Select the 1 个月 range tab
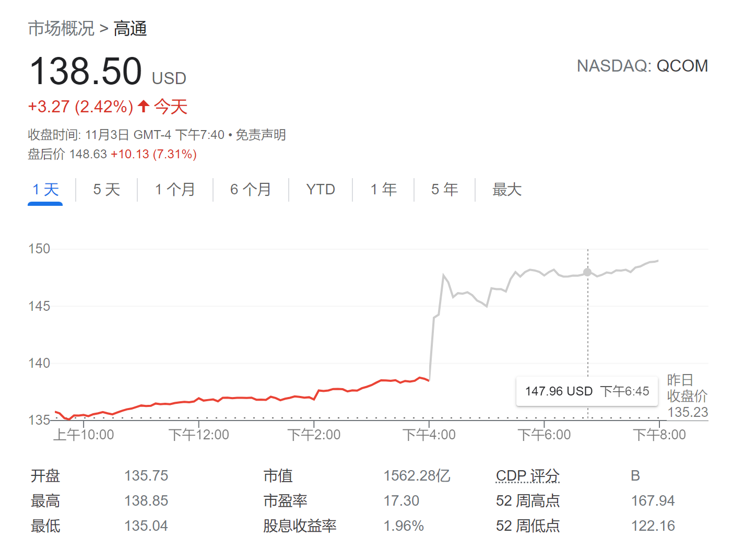The height and width of the screenshot is (548, 756). pos(175,189)
